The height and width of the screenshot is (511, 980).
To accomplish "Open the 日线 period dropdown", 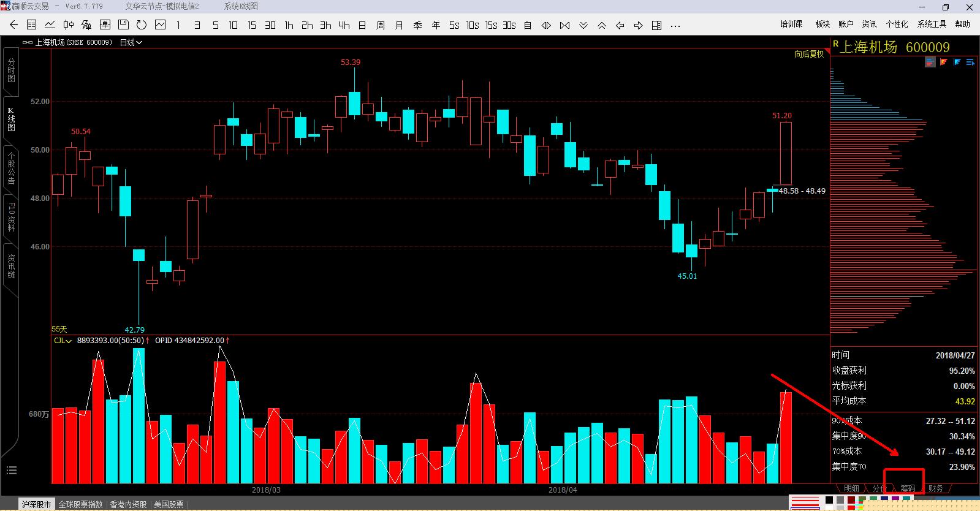I will point(131,43).
